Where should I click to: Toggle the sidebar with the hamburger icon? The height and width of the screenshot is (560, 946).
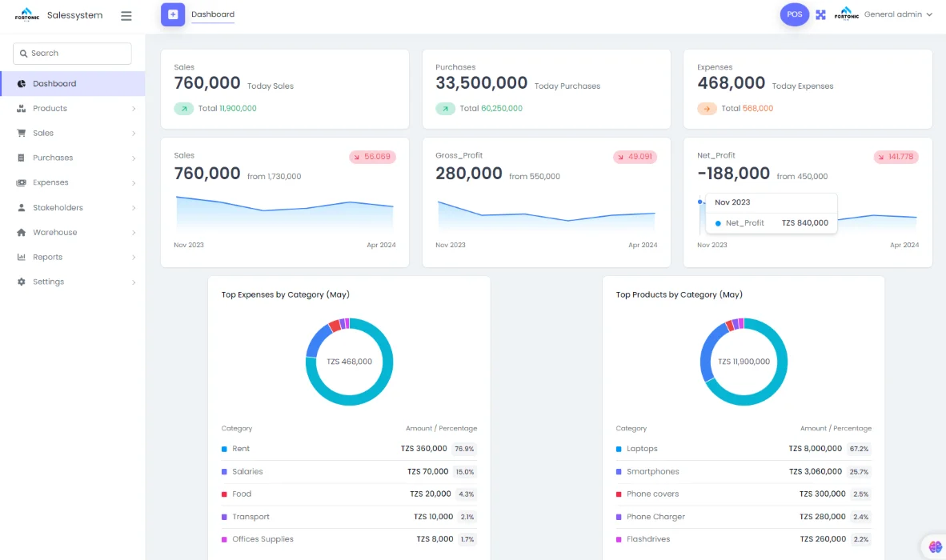click(126, 14)
